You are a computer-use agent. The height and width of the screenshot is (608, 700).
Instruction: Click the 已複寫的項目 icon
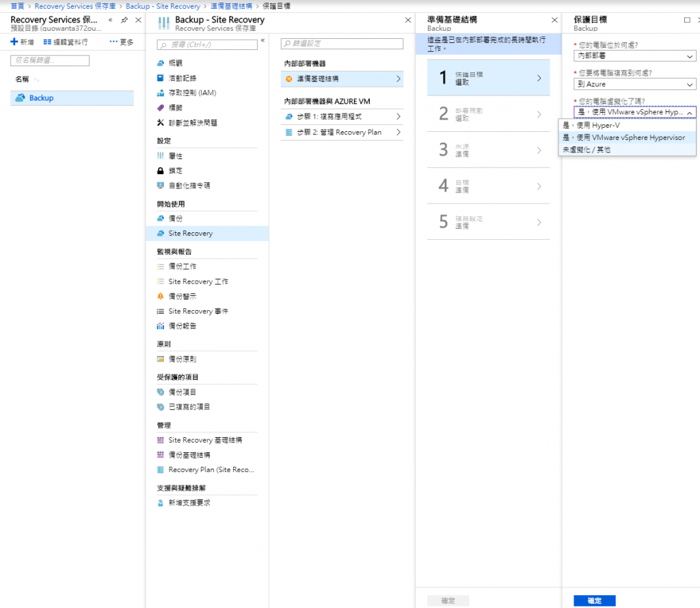(161, 407)
